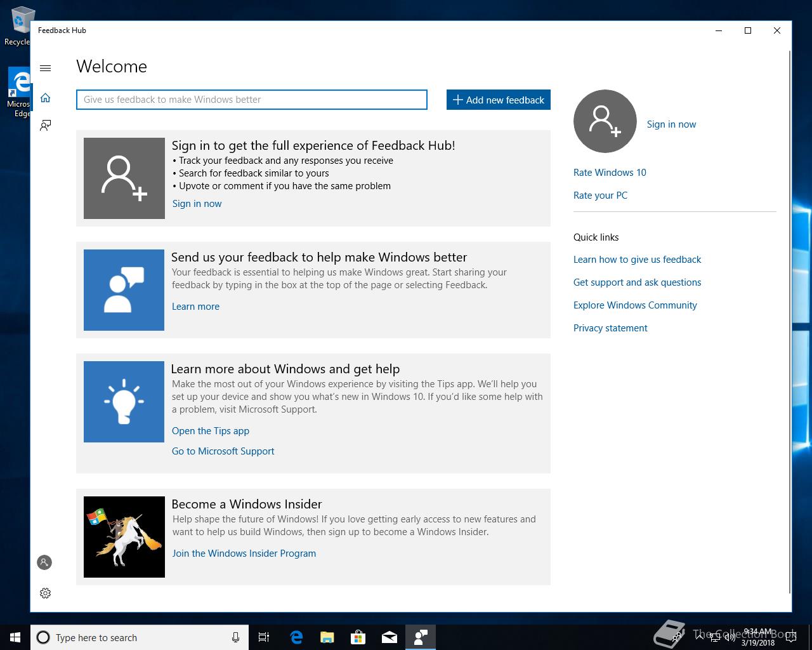Click the Cortana circle icon

(x=43, y=637)
